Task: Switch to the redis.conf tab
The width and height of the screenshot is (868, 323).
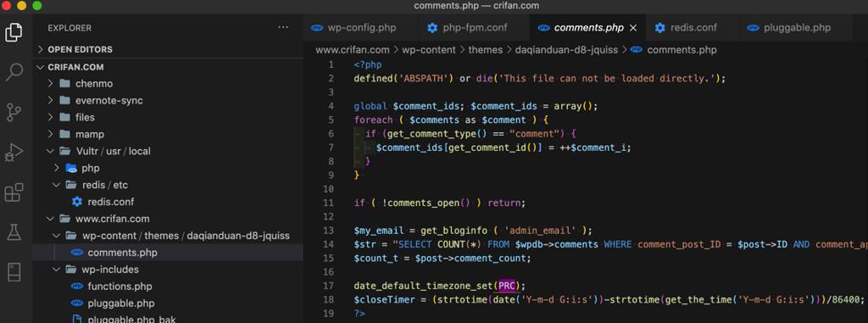Action: 693,28
